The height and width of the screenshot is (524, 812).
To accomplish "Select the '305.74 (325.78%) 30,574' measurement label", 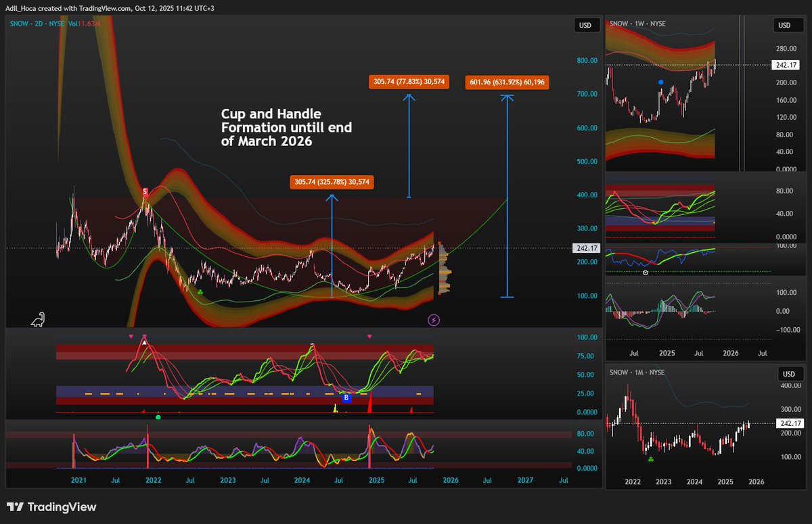I will coord(332,182).
